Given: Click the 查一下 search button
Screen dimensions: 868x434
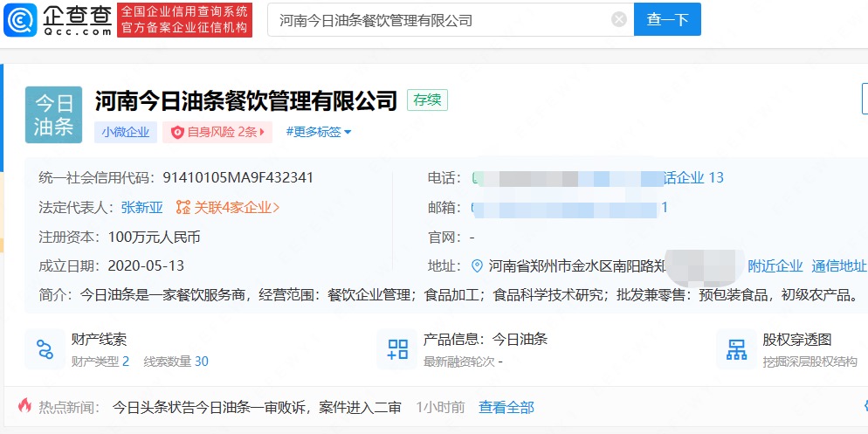Looking at the screenshot, I should point(667,19).
